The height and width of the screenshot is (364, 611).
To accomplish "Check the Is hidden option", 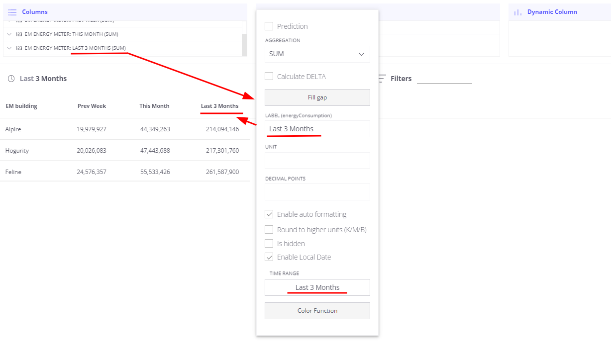I will 269,244.
